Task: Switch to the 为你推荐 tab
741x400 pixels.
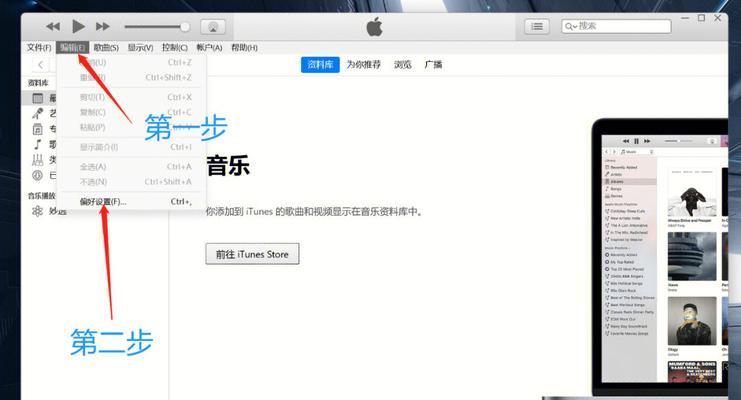Action: click(x=363, y=64)
